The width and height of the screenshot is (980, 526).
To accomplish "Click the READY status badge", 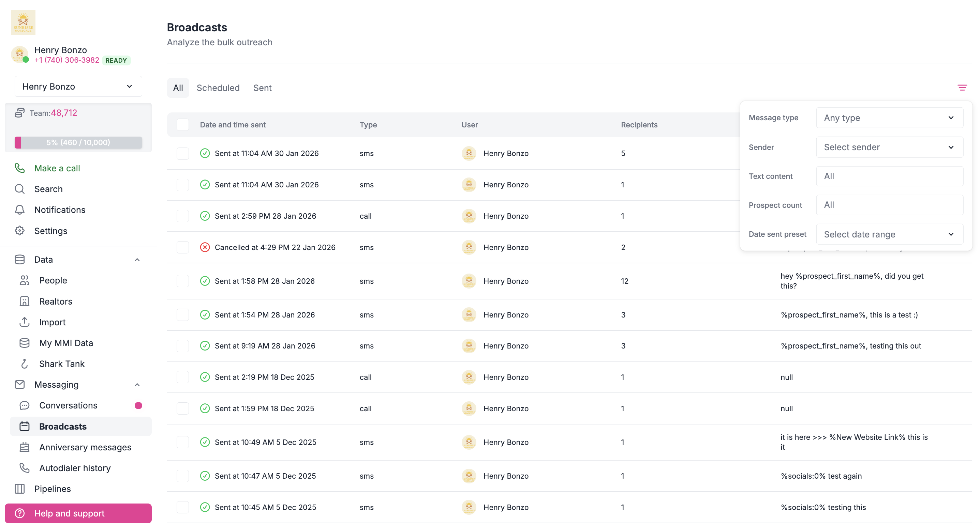I will (x=116, y=60).
